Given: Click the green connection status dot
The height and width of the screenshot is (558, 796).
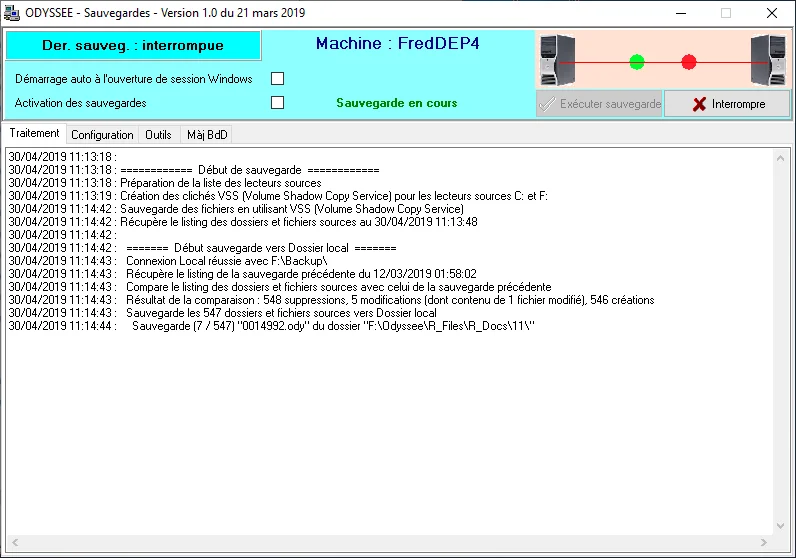Looking at the screenshot, I should tap(637, 62).
